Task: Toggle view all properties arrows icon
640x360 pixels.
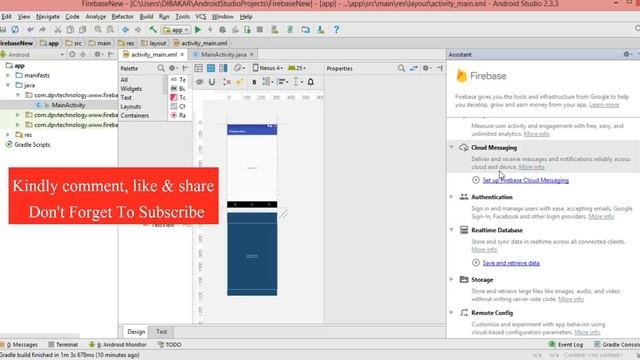Action: coord(413,69)
